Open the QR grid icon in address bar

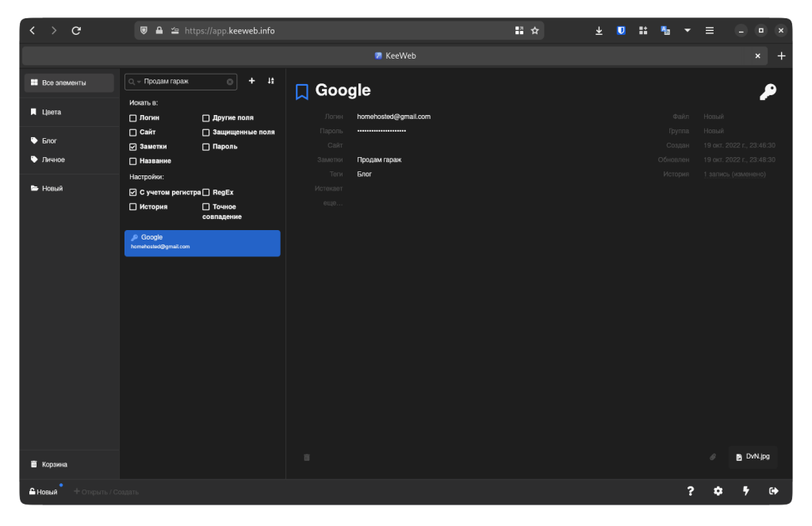click(519, 31)
